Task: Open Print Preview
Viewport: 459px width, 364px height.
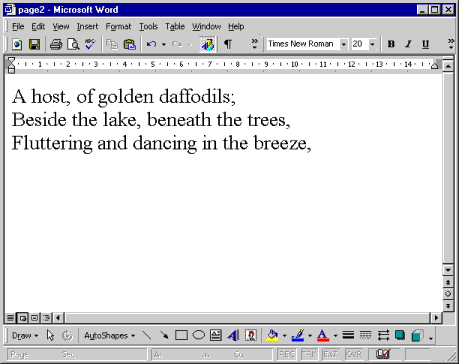Action: coord(73,44)
